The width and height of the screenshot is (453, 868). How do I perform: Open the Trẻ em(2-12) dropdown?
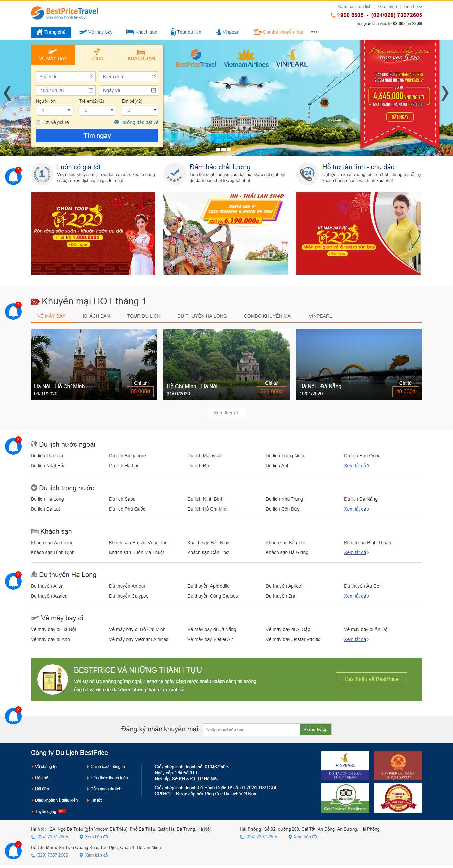(x=97, y=110)
